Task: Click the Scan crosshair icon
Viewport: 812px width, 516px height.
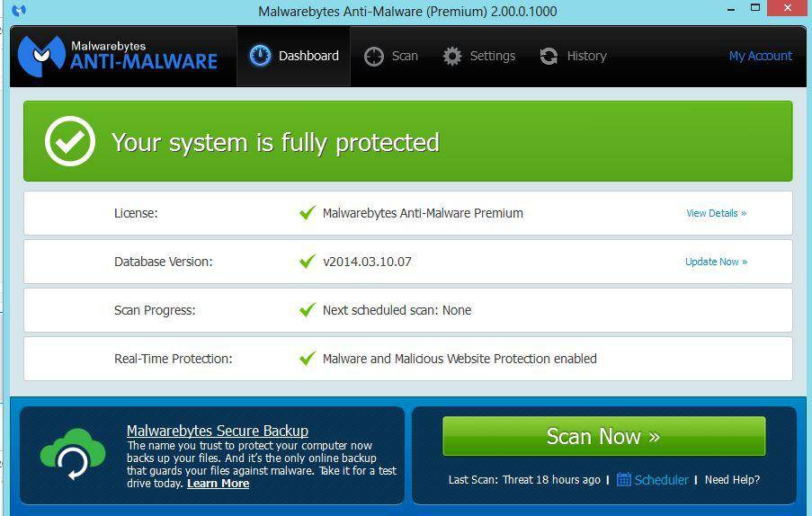Action: click(x=374, y=57)
